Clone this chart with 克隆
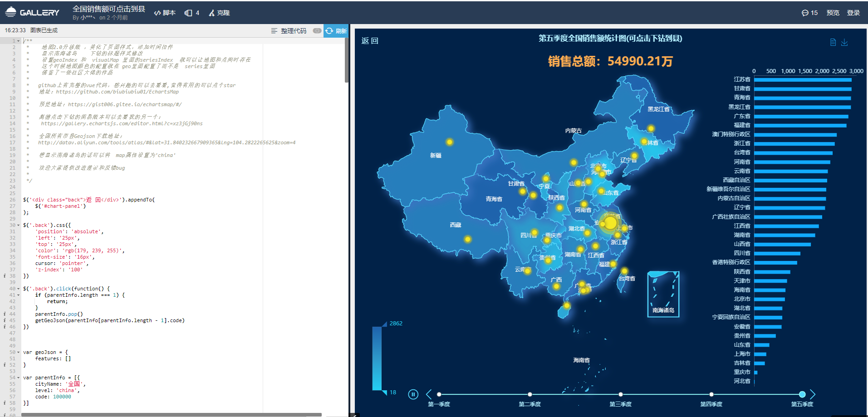This screenshot has width=868, height=417. coord(219,13)
